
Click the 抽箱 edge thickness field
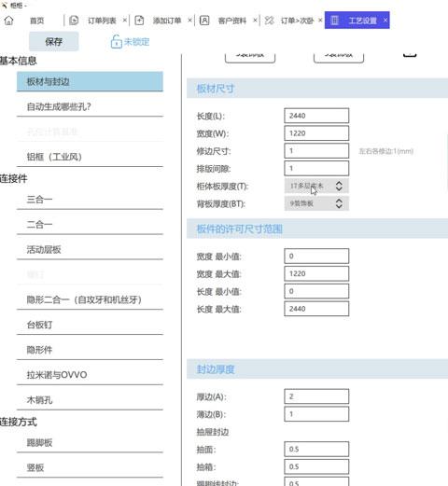point(316,466)
